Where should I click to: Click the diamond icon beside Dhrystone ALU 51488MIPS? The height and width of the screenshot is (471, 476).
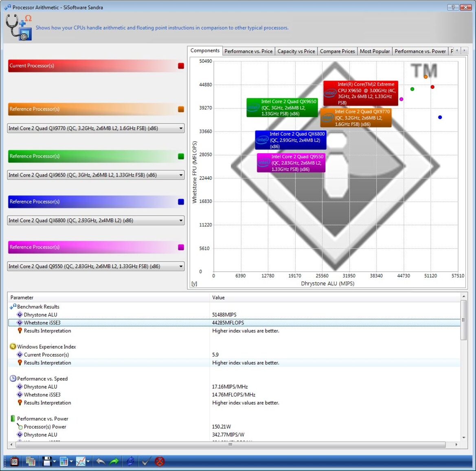coord(20,315)
